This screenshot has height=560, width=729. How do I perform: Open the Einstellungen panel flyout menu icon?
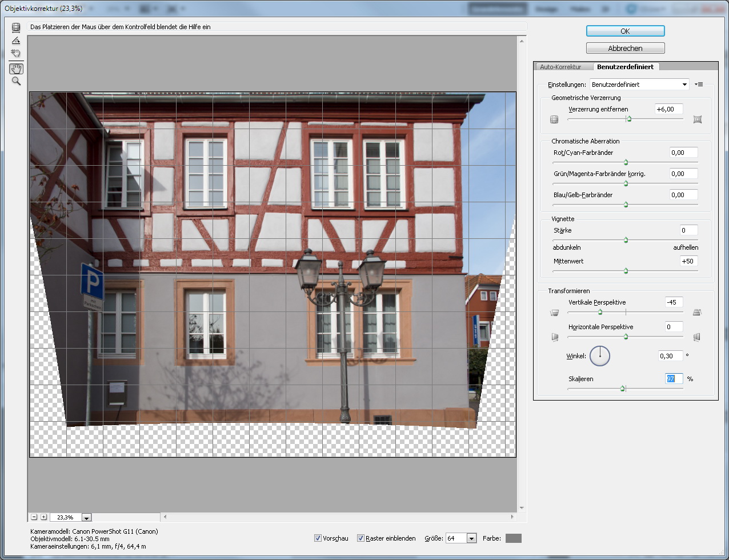click(x=699, y=85)
